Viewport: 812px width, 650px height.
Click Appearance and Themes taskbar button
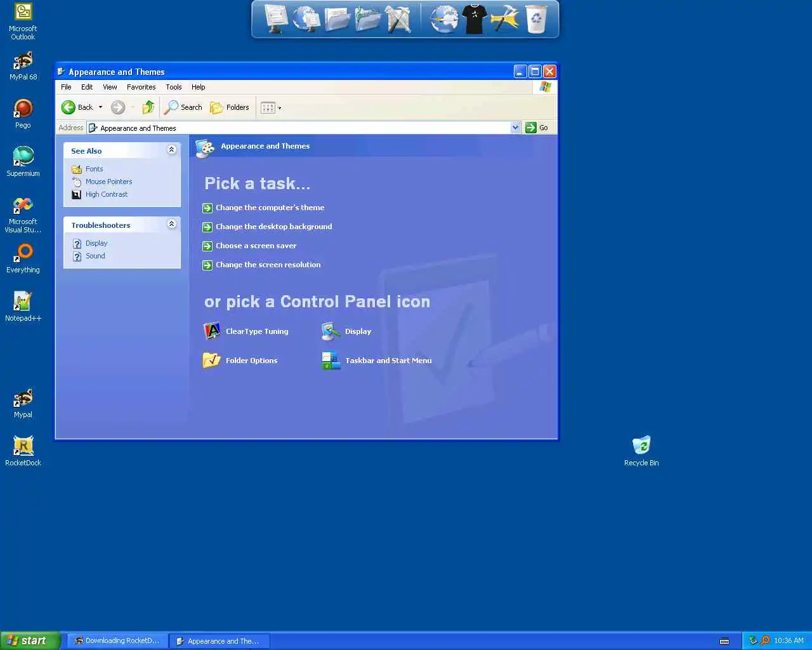tap(219, 641)
